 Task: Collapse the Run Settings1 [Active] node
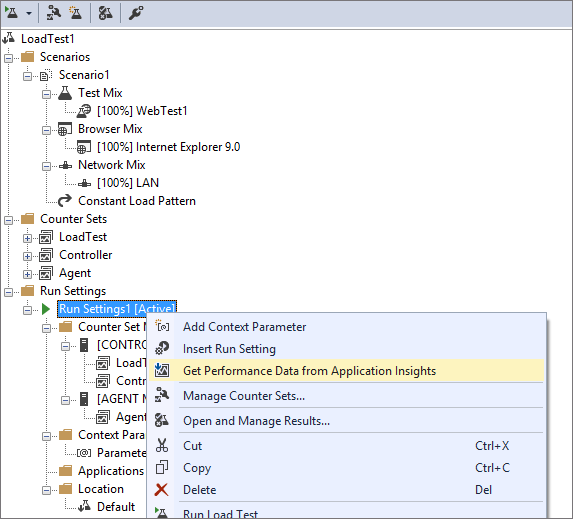point(27,310)
